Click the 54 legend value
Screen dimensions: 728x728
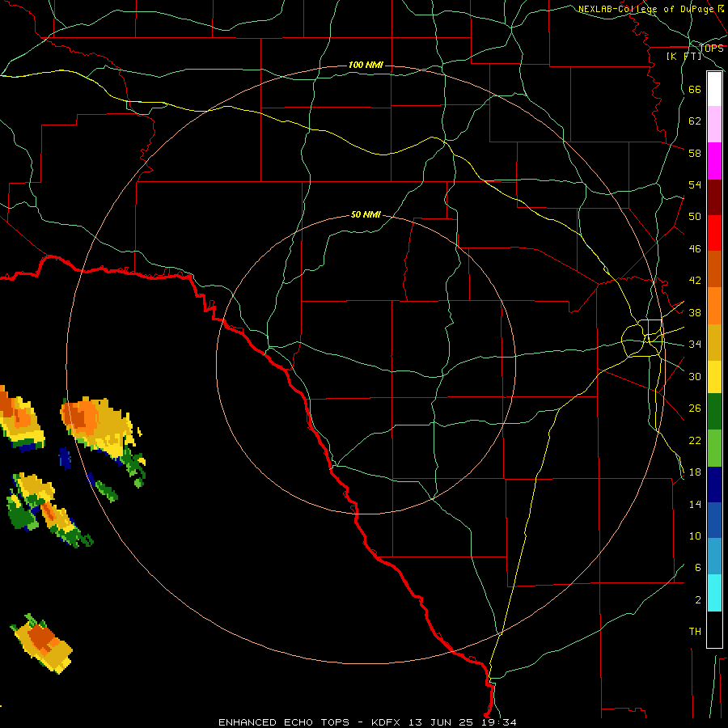695,184
